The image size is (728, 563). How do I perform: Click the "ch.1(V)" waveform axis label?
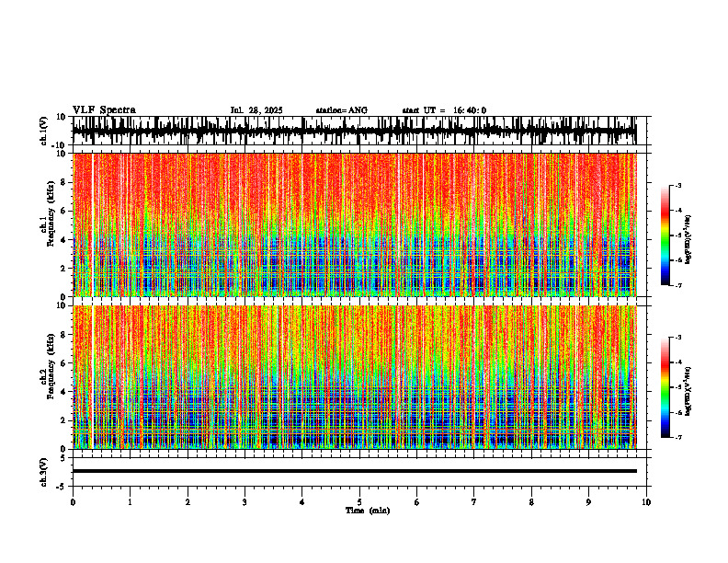(x=44, y=131)
